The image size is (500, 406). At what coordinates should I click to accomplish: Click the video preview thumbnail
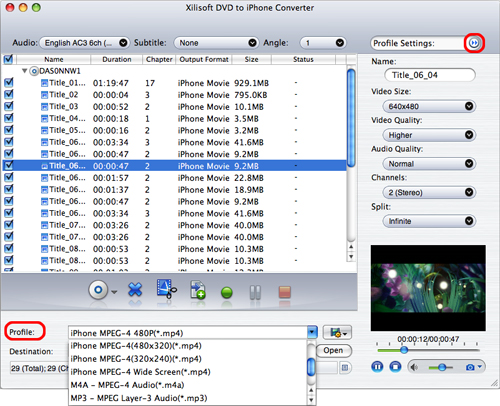[428, 288]
